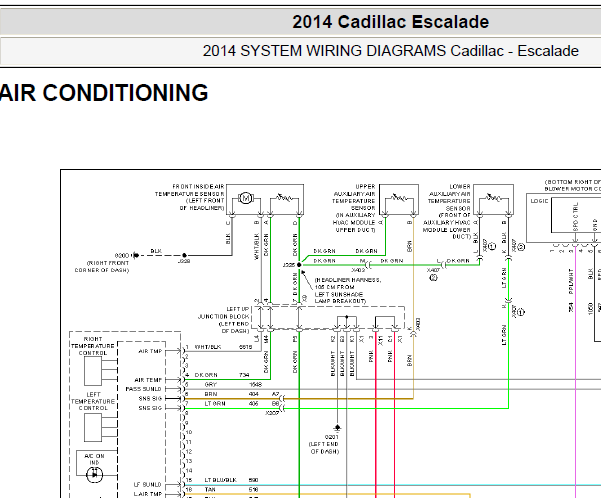The width and height of the screenshot is (601, 498).
Task: Click the "AIR TEMP" label at pin 4
Action: (148, 380)
